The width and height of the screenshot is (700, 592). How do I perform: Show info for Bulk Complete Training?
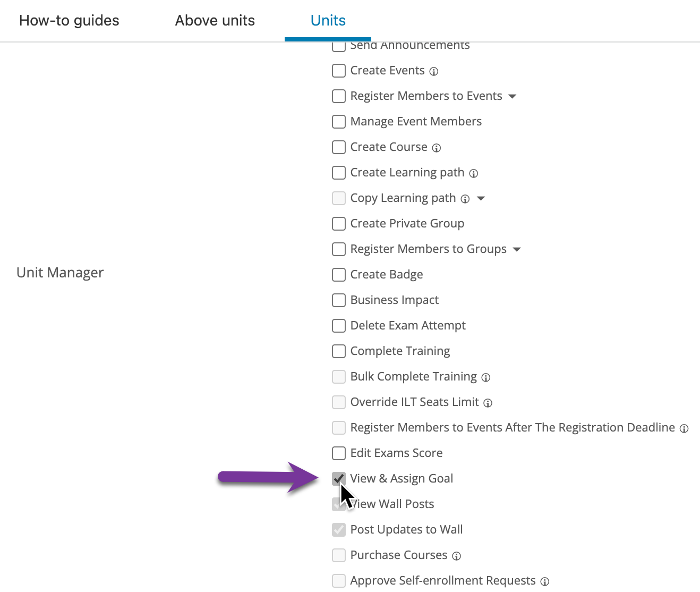click(x=486, y=377)
